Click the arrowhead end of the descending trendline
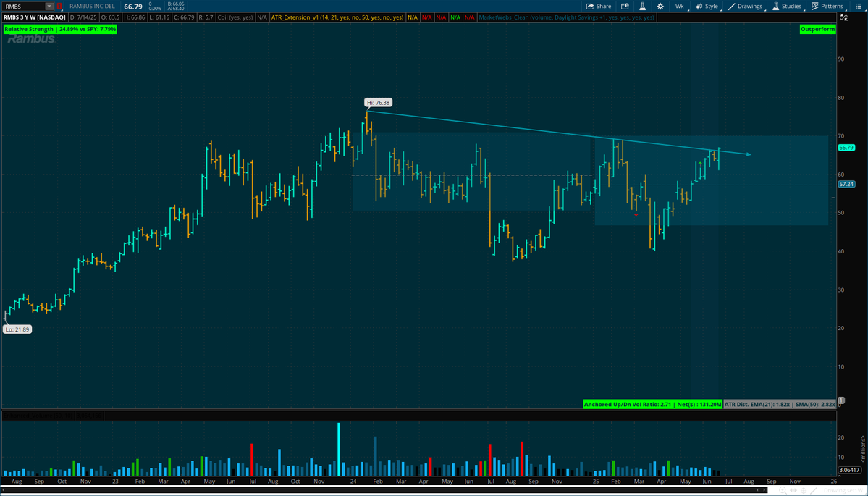Viewport: 868px width, 496px height. [749, 154]
